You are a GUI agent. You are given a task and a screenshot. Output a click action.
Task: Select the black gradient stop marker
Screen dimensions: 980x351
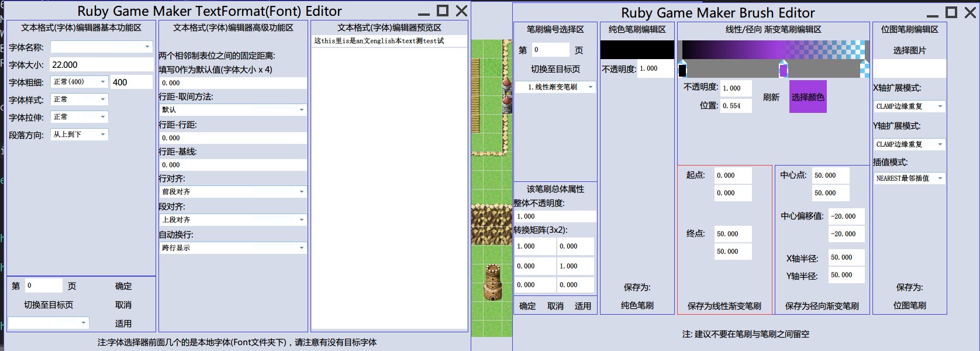click(x=682, y=69)
